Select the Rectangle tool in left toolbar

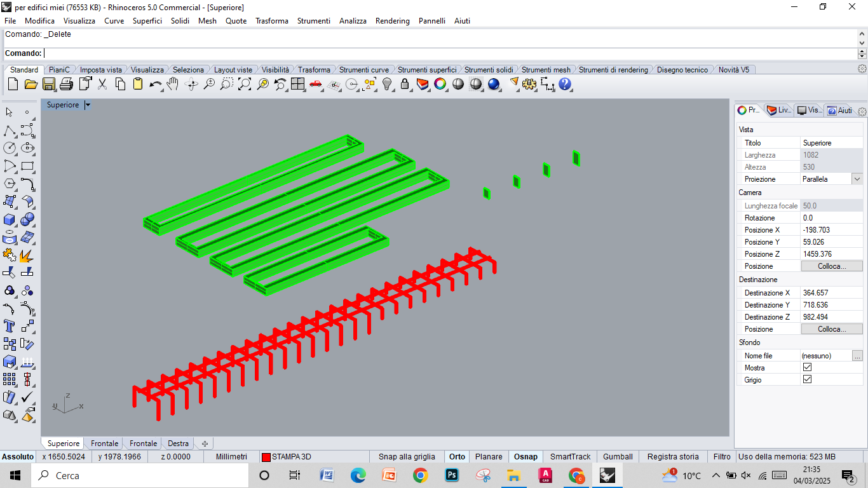click(27, 166)
